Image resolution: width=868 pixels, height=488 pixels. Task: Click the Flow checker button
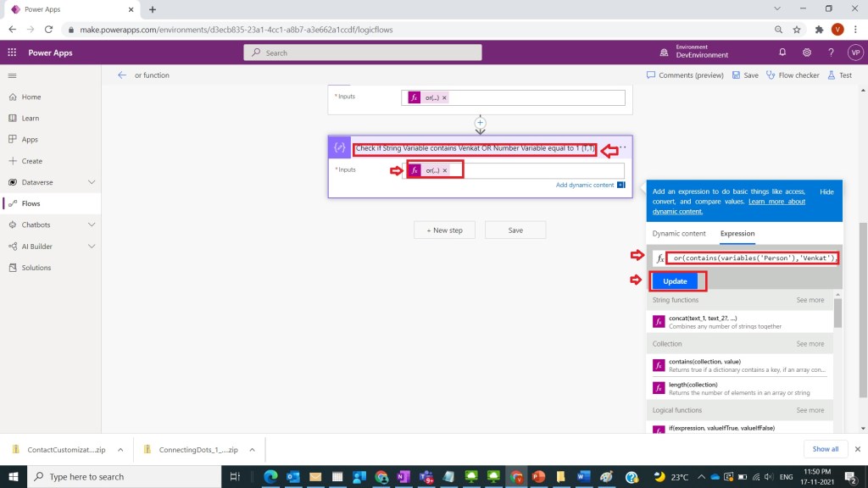coord(793,75)
